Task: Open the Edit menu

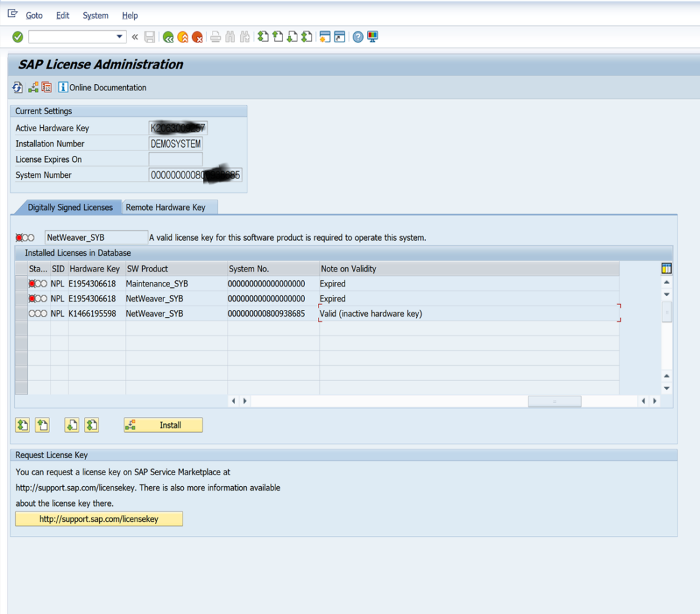Action: click(x=62, y=15)
